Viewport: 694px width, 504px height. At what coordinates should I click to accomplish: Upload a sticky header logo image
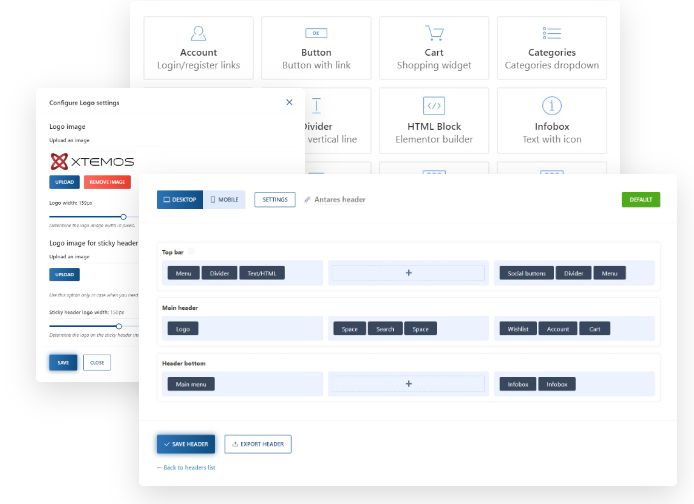[x=64, y=274]
